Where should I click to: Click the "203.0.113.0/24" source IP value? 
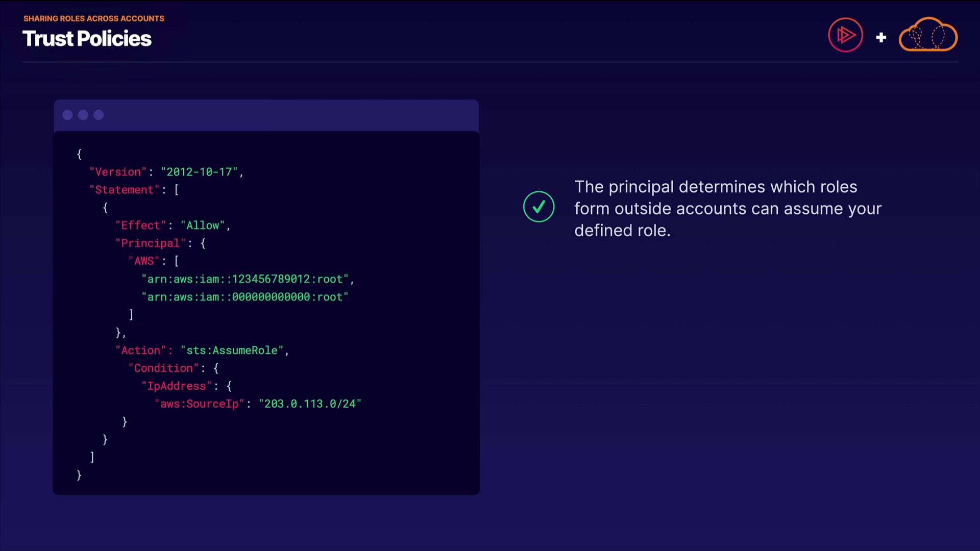[x=310, y=404]
